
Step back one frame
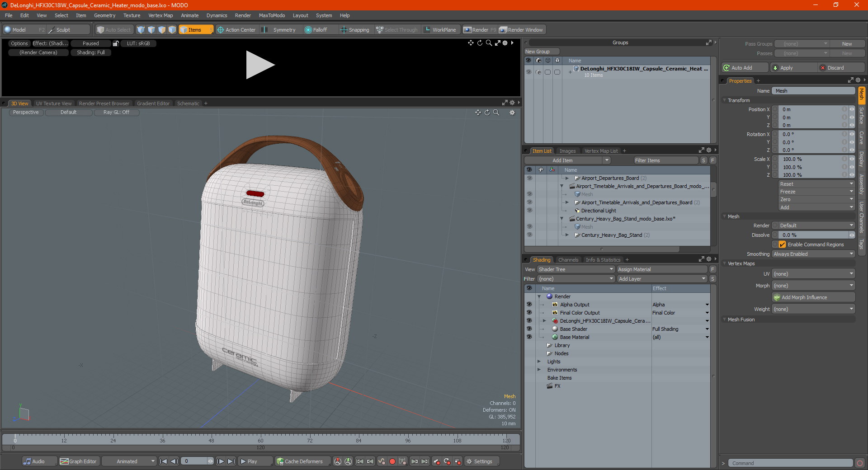[x=174, y=461]
